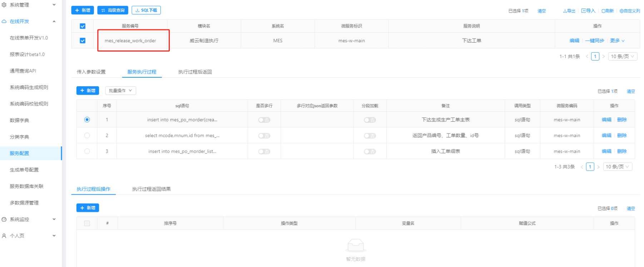Click 编辑 link in service row

[574, 40]
